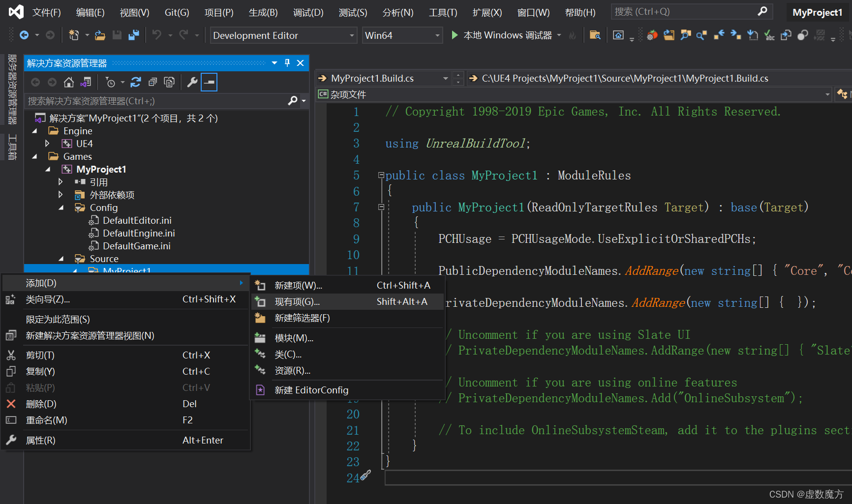
Task: Click the Navigate Backward arrow in main toolbar
Action: (x=24, y=35)
